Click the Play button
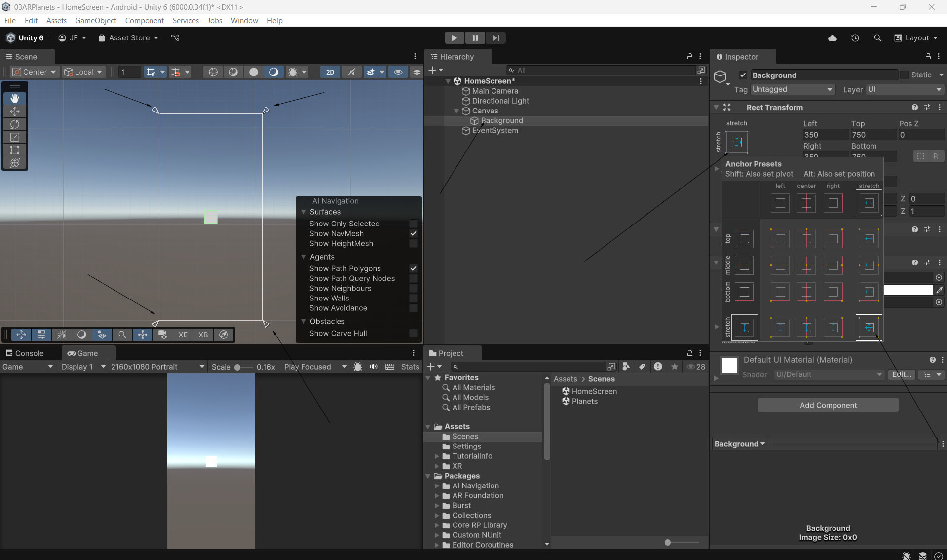The image size is (947, 560). pyautogui.click(x=454, y=38)
